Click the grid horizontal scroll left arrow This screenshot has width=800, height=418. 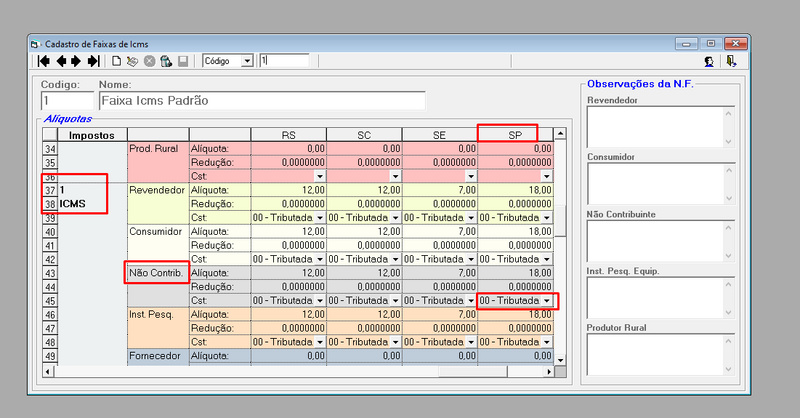pos(47,372)
